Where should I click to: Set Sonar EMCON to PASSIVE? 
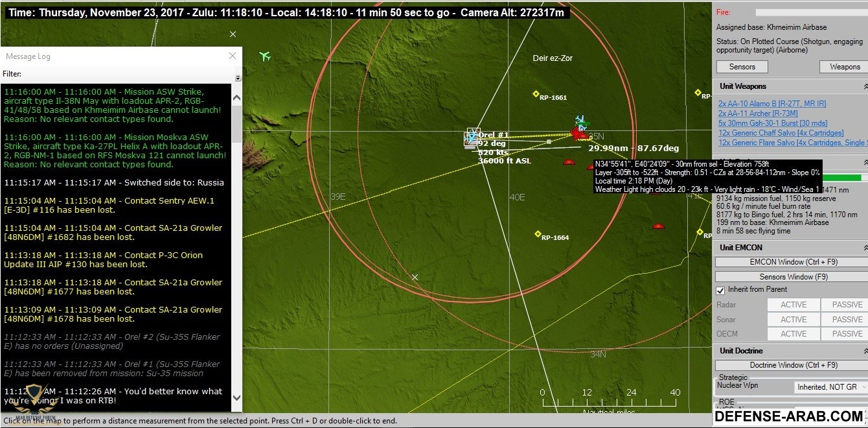pos(847,320)
